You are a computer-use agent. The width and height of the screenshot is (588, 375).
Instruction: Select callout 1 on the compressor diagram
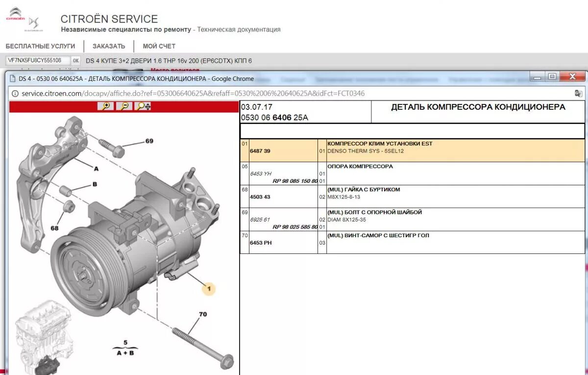click(x=209, y=289)
